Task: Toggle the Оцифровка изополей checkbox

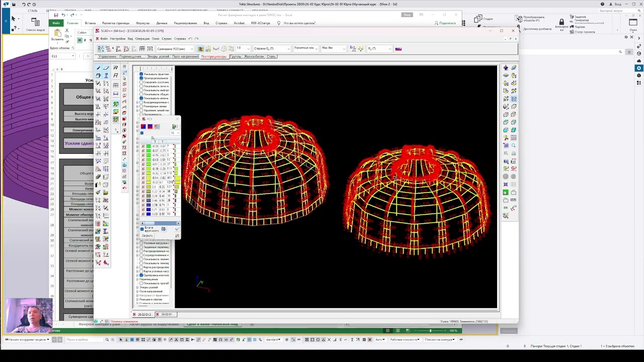Action: [x=141, y=276]
